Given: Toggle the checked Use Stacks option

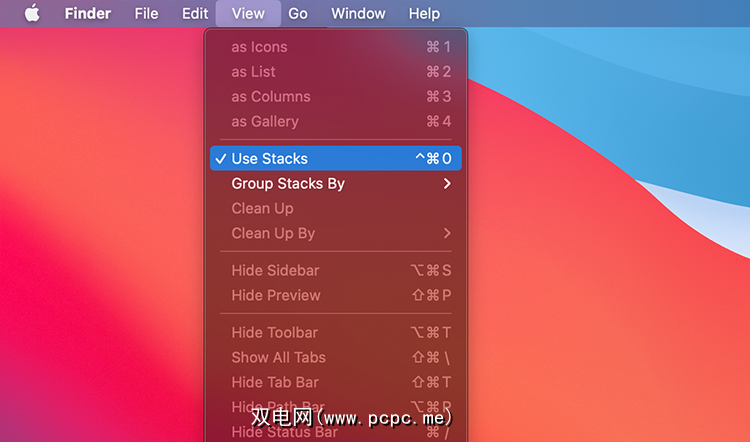Looking at the screenshot, I should [336, 158].
